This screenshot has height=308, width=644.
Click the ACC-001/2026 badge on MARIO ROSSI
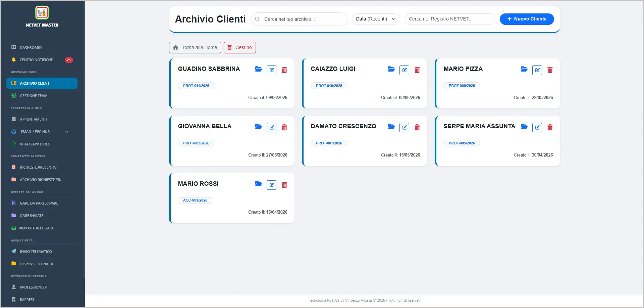(x=195, y=201)
